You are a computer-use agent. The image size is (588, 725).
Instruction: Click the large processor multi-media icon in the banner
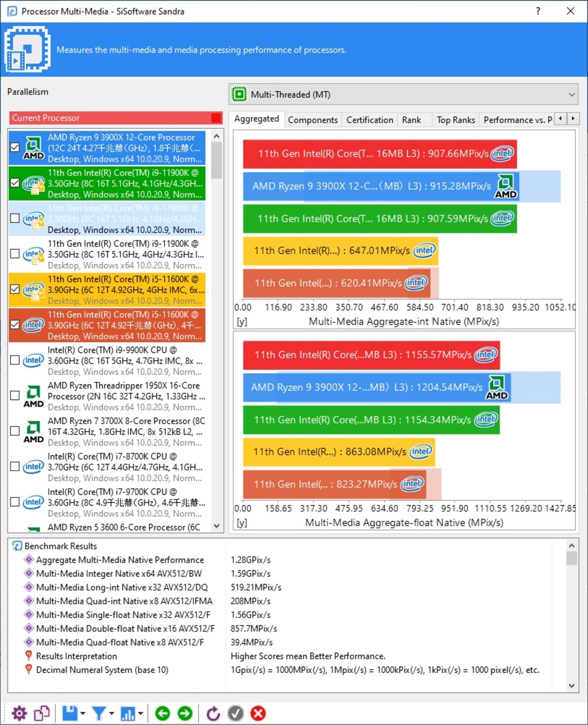click(x=28, y=49)
